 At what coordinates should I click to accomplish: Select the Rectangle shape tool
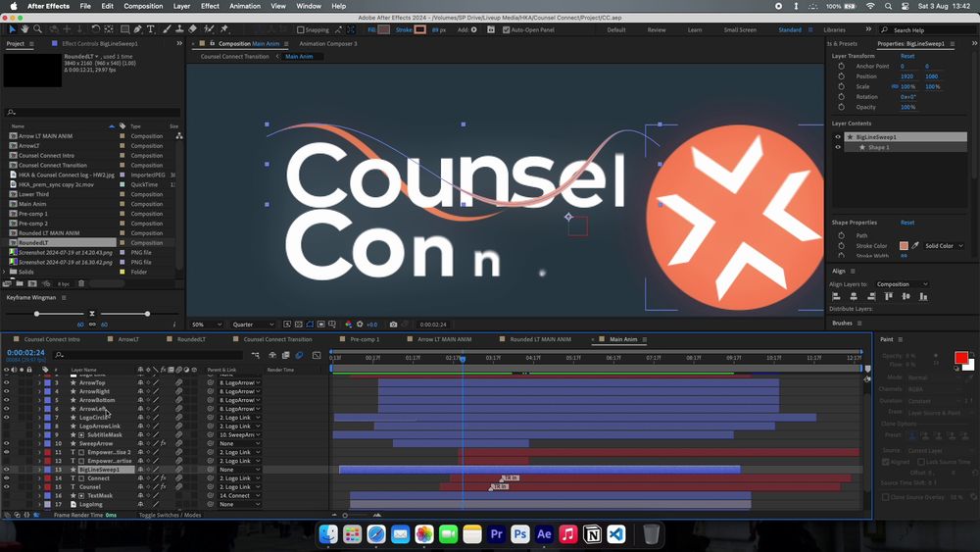tap(125, 29)
